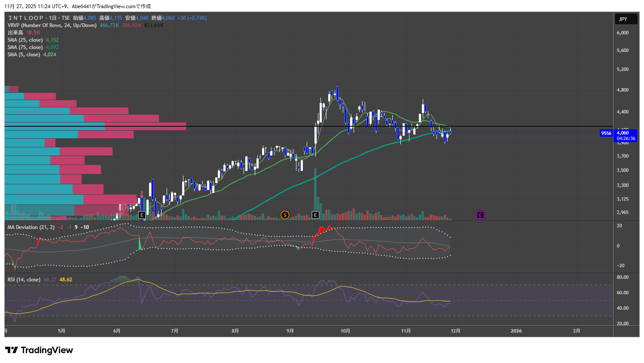Open the June earnings E marker

pos(142,215)
